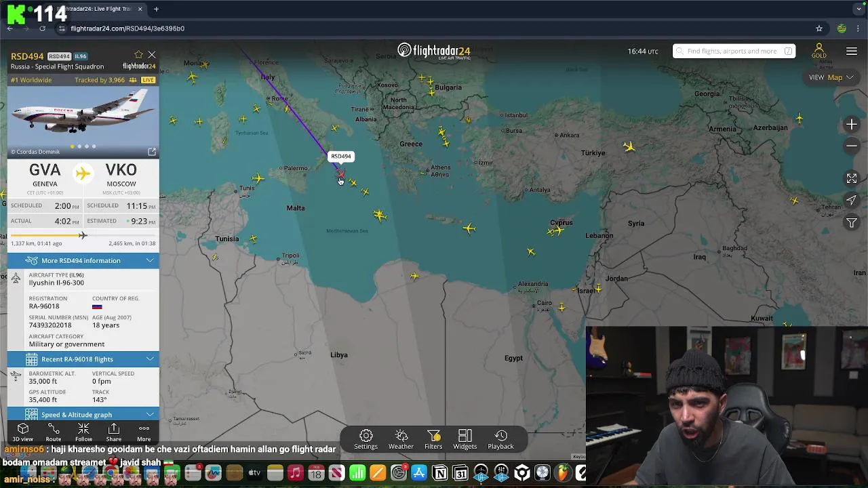Select the fourth aircraft photo dot
The width and height of the screenshot is (868, 488).
94,146
